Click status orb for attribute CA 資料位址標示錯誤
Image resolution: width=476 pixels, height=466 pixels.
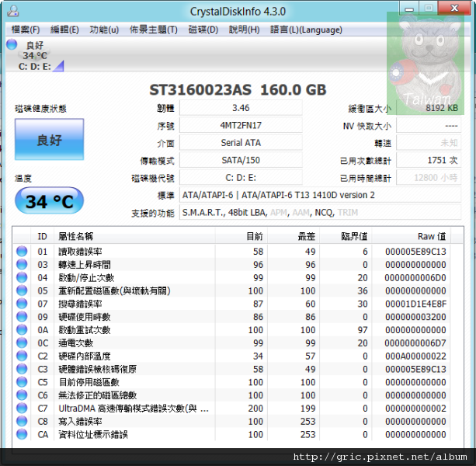(22, 434)
